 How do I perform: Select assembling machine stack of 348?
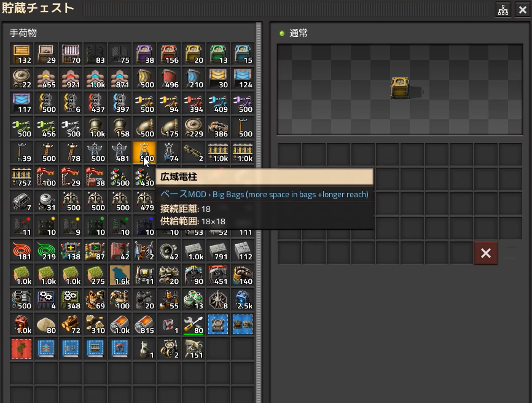(x=71, y=300)
